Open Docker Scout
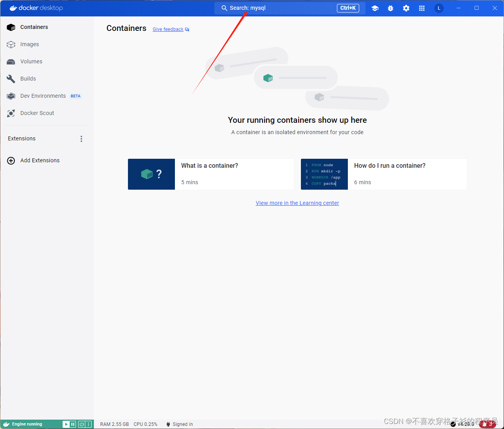The width and height of the screenshot is (504, 429). [47, 113]
